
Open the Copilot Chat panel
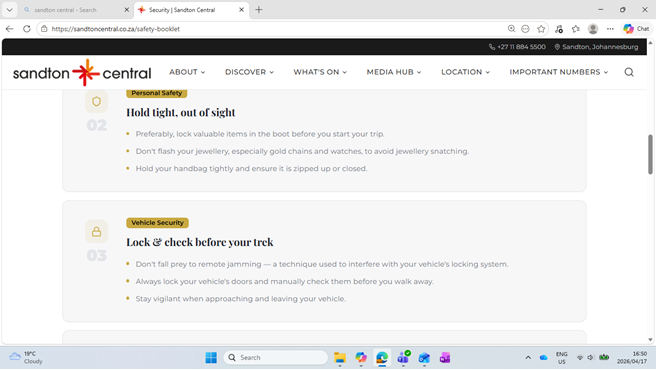(636, 29)
